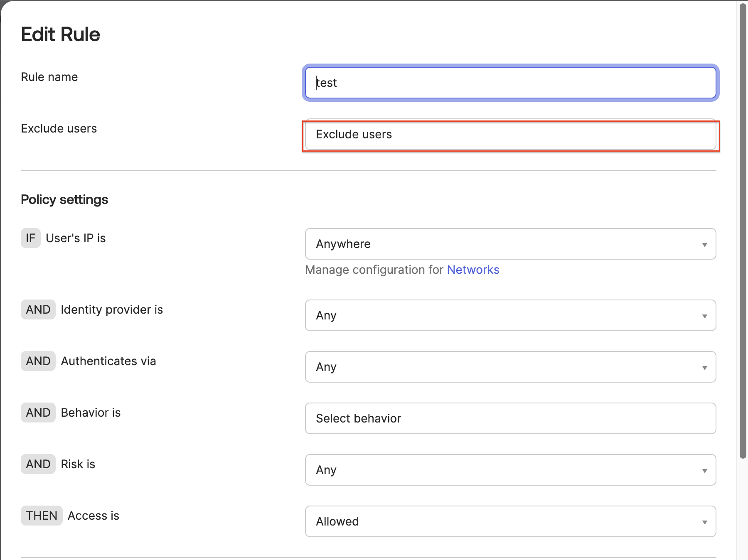The height and width of the screenshot is (560, 748).
Task: Click the AND badge beside Risk is
Action: [38, 464]
